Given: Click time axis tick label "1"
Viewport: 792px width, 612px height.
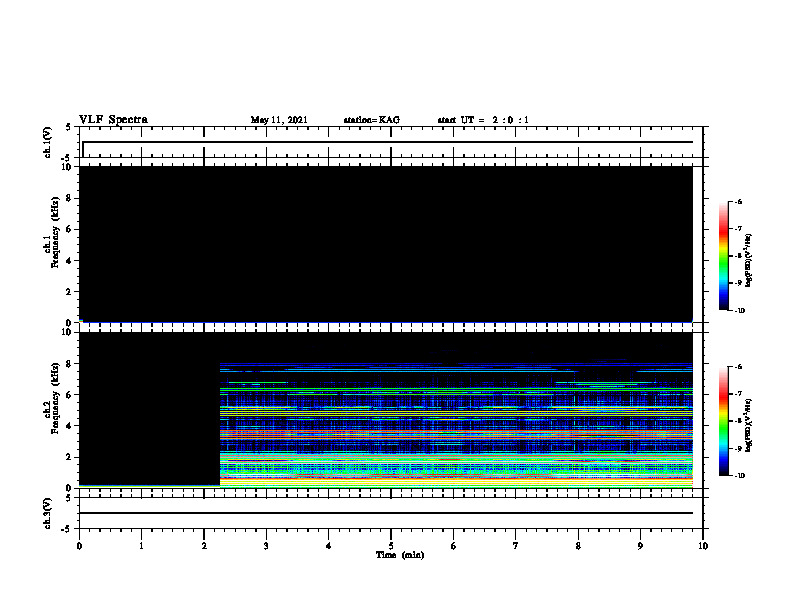Looking at the screenshot, I should [x=141, y=546].
